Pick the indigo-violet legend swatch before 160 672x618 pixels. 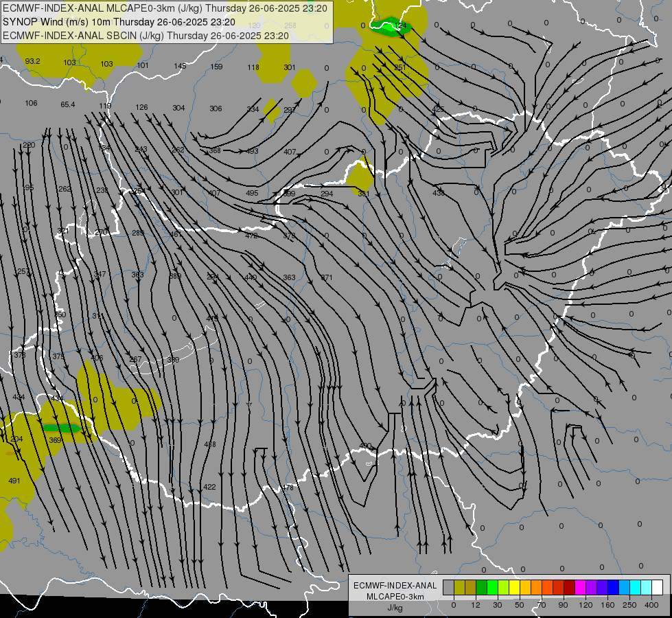click(x=603, y=587)
